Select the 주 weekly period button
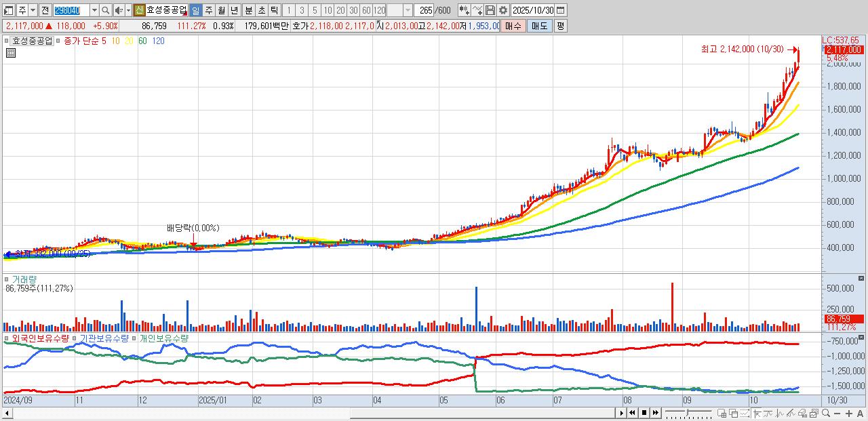Screen dimensions: 868x421 208,10
